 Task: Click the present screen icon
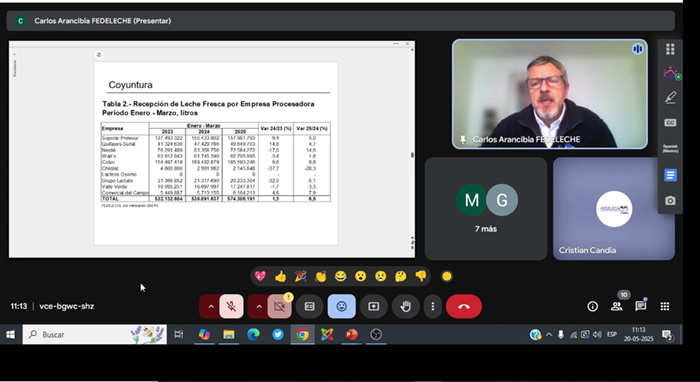[374, 306]
